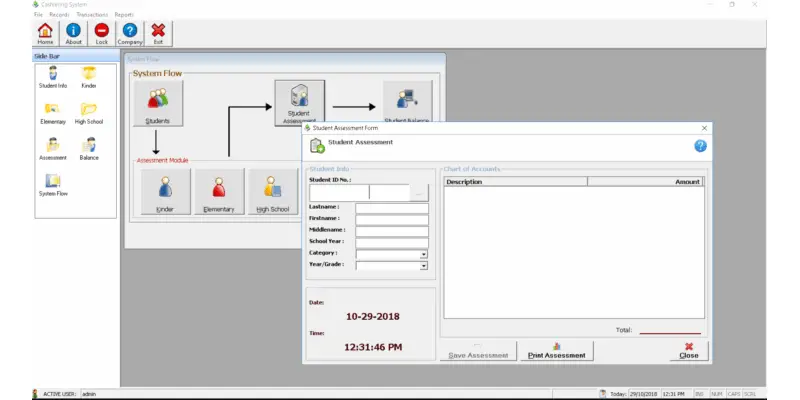Click the first Student ID No. field

click(x=339, y=193)
